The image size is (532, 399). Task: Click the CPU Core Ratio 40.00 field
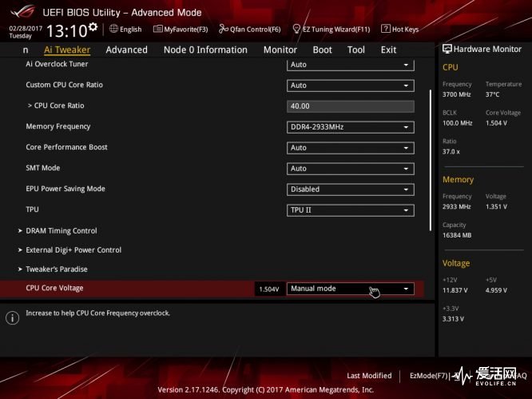[351, 106]
